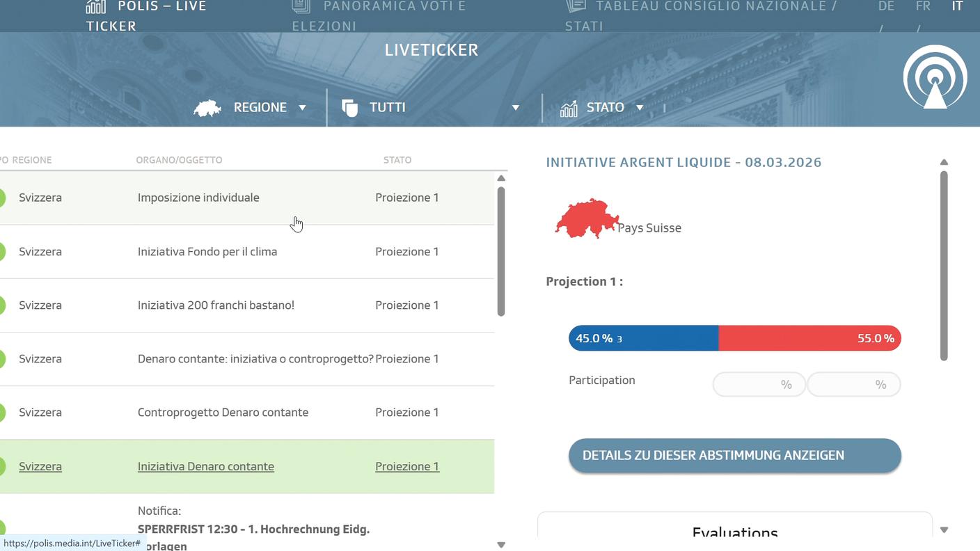Click the blue 45.0% result bar

643,338
